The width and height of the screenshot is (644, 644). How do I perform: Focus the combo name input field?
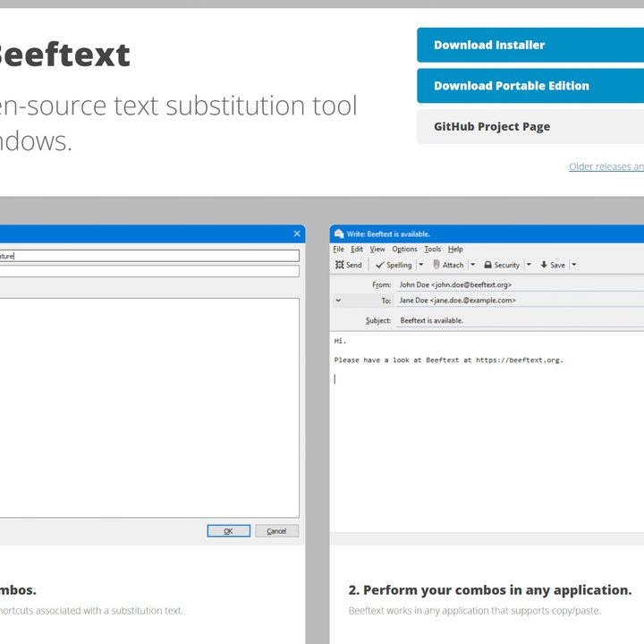coord(149,256)
